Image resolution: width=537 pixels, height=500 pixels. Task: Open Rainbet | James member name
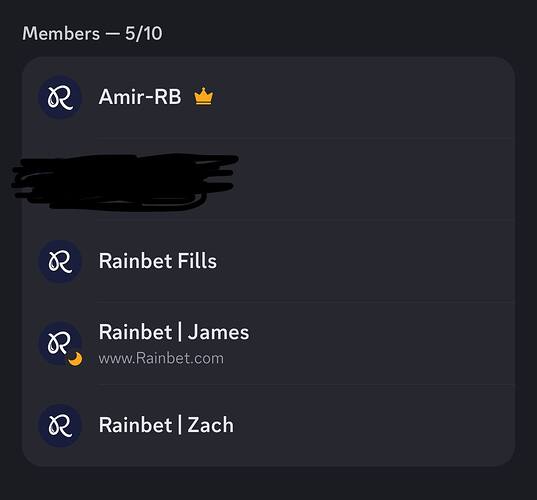[x=174, y=332]
